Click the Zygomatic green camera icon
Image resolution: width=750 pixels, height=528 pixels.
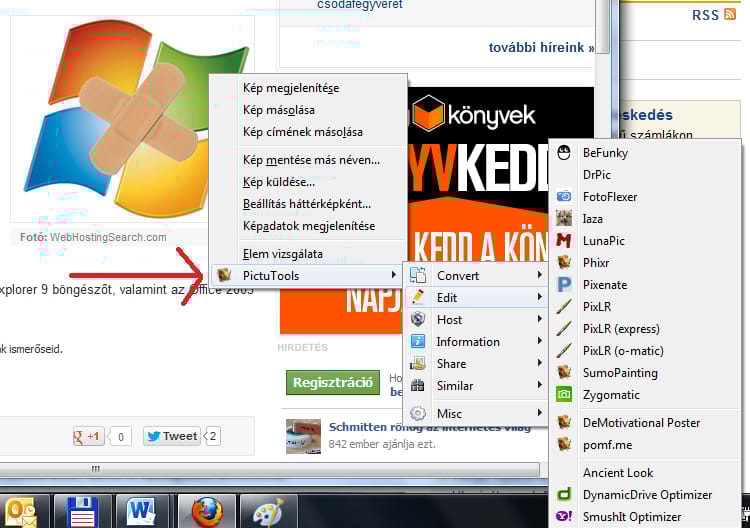tap(564, 395)
